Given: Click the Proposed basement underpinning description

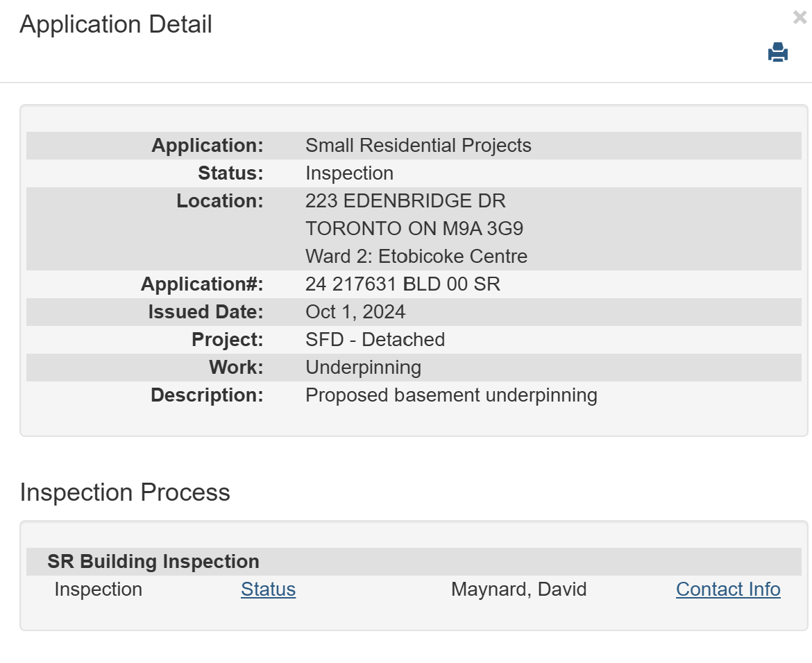Looking at the screenshot, I should (x=451, y=395).
